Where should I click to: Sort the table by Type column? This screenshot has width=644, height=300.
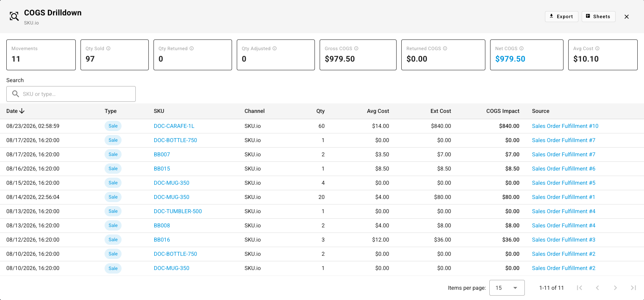pyautogui.click(x=110, y=111)
